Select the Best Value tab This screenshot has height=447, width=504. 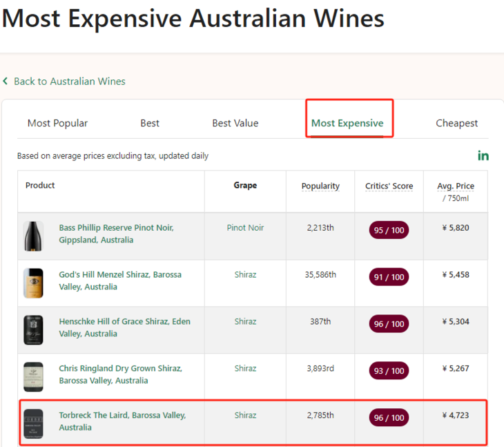click(x=235, y=123)
